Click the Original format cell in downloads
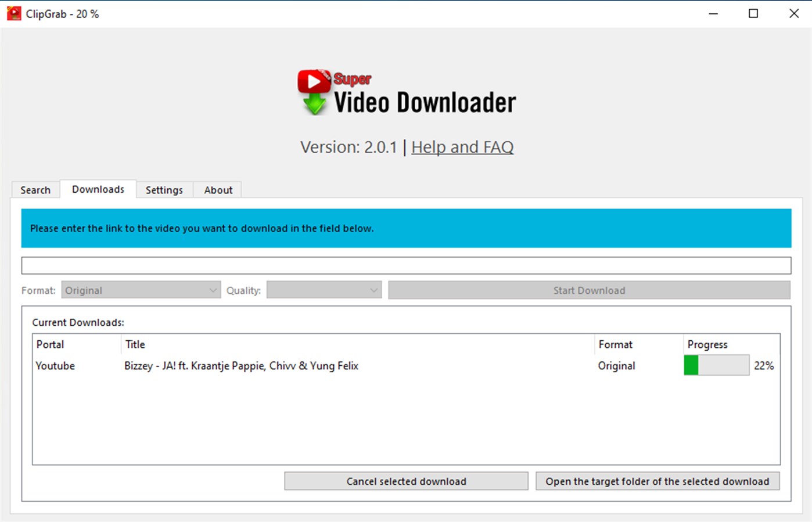Screen dimensions: 812x522 click(616, 366)
